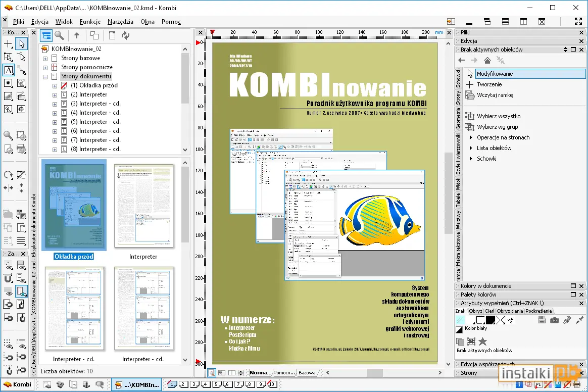Click the up arrow icon in explorer toolbar
The height and width of the screenshot is (392, 588).
77,35
